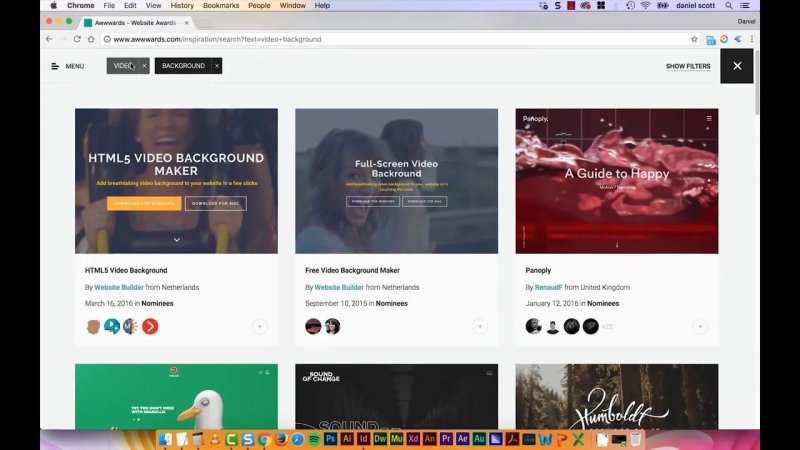Remove the BACKGROUND search tag
The image size is (800, 450).
[x=217, y=66]
